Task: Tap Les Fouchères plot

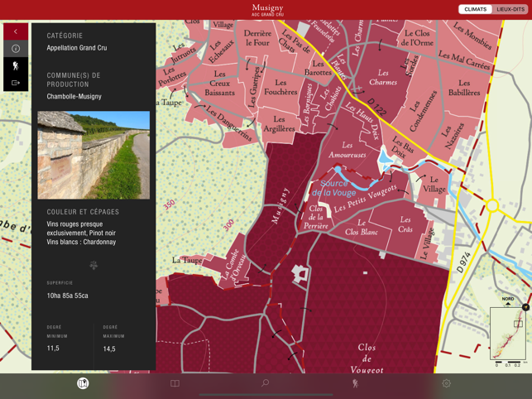Action: coord(280,87)
